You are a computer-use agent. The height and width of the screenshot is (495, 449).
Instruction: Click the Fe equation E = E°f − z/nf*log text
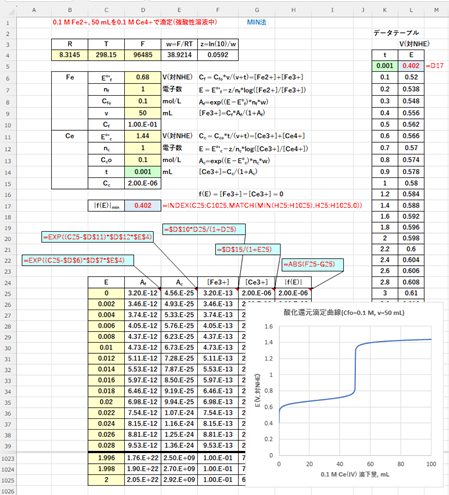pyautogui.click(x=252, y=90)
